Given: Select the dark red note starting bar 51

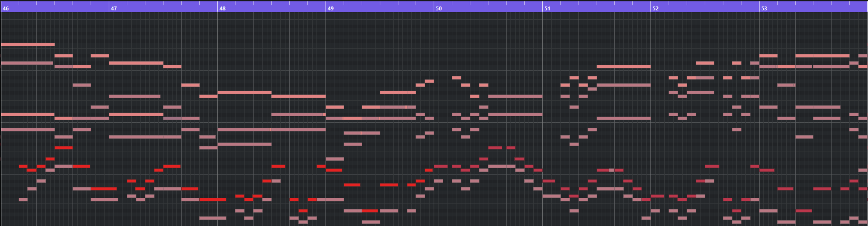Looking at the screenshot, I should click(549, 181).
